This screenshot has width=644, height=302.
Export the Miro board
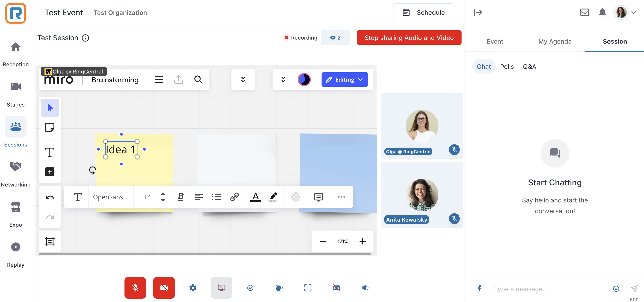click(178, 80)
